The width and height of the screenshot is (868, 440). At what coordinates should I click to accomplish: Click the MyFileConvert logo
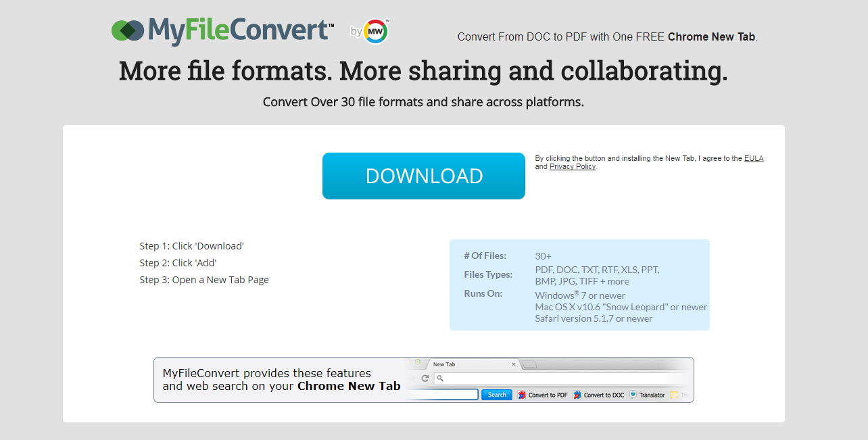223,30
